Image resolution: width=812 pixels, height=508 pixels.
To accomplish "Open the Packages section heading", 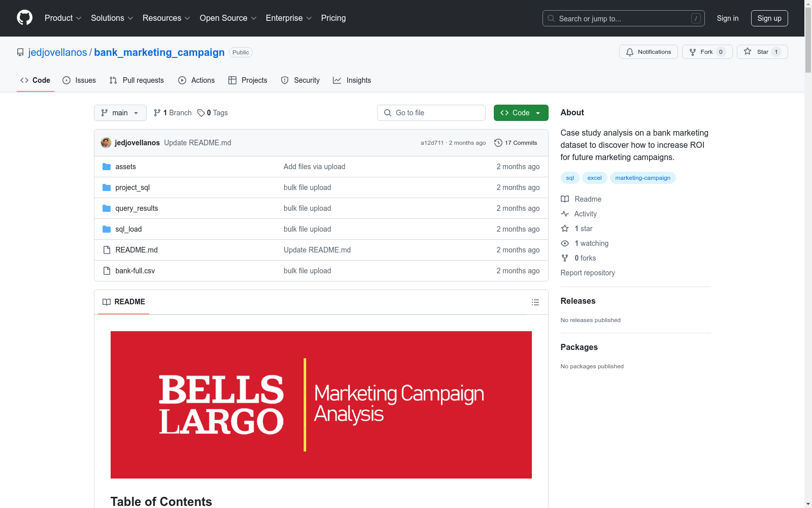I will pyautogui.click(x=579, y=347).
